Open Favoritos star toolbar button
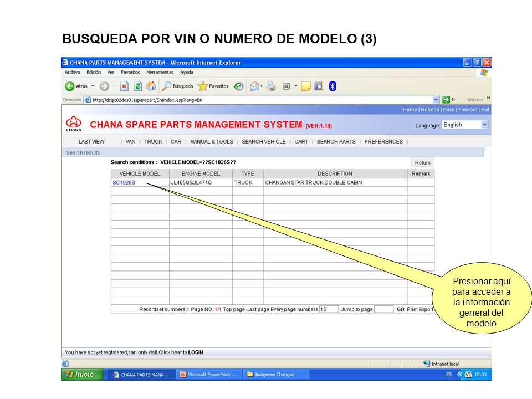 [213, 86]
